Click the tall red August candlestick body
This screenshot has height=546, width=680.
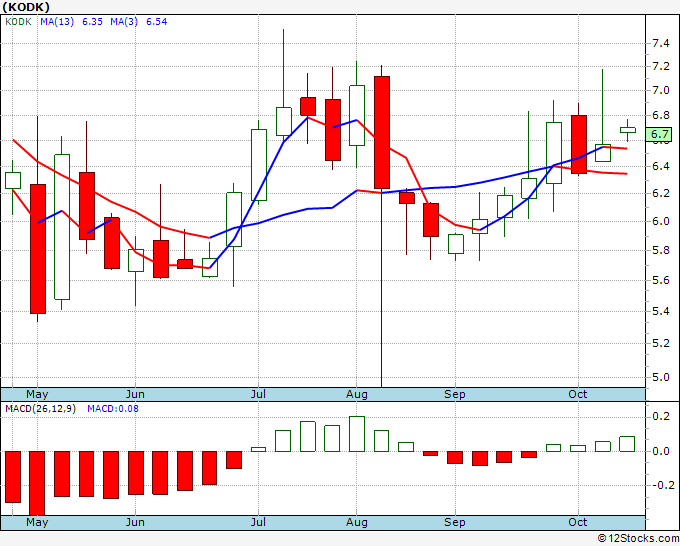point(382,132)
